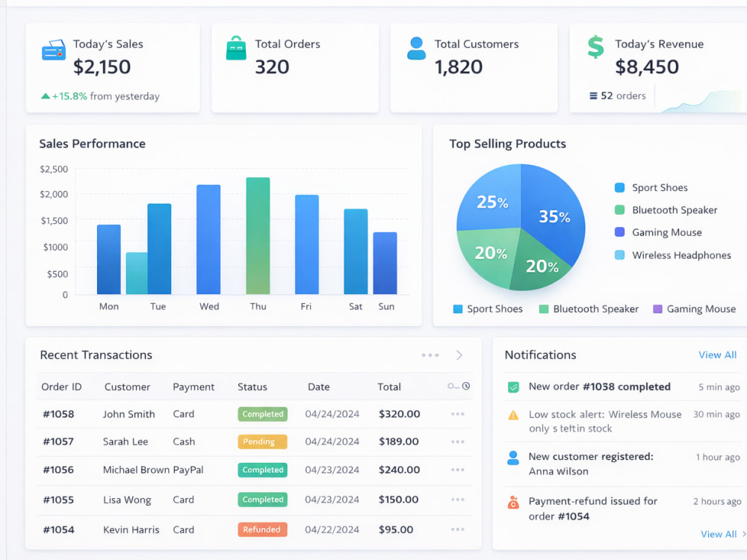Click the Total Orders shopping bag icon
Screen dimensions: 747x560
236,48
